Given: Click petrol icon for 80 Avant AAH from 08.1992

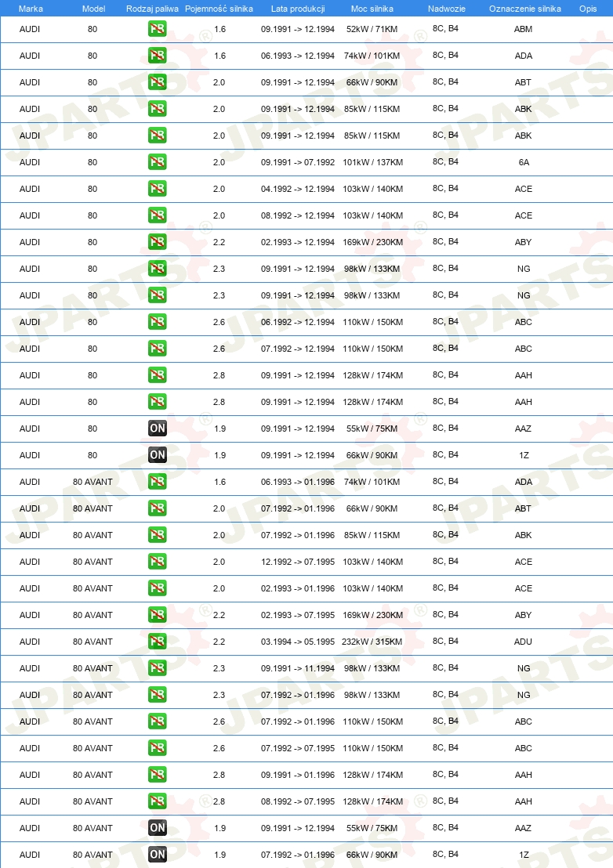Looking at the screenshot, I should [x=158, y=801].
